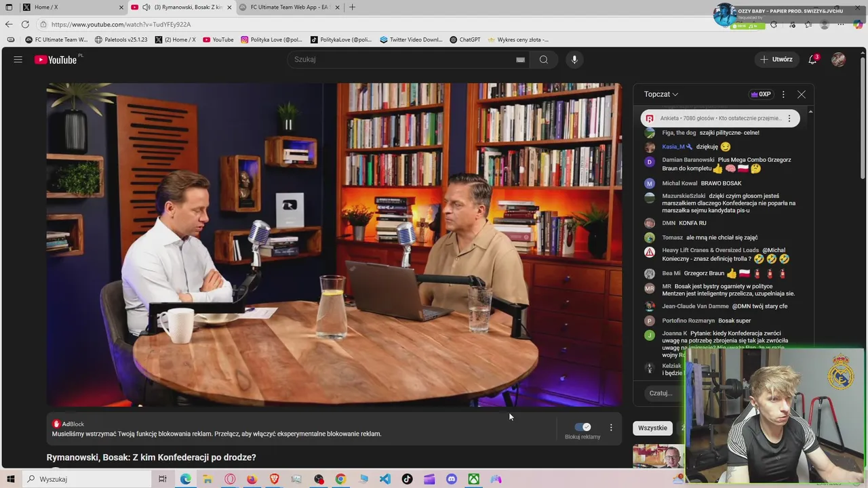Open the ChatGPT bookmark
The height and width of the screenshot is (488, 868).
pyautogui.click(x=465, y=40)
